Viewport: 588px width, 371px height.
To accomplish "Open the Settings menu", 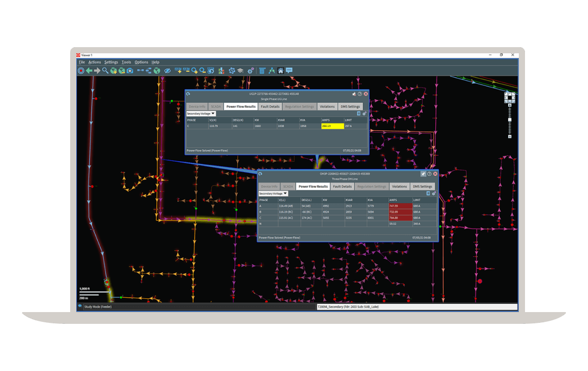I will point(111,63).
